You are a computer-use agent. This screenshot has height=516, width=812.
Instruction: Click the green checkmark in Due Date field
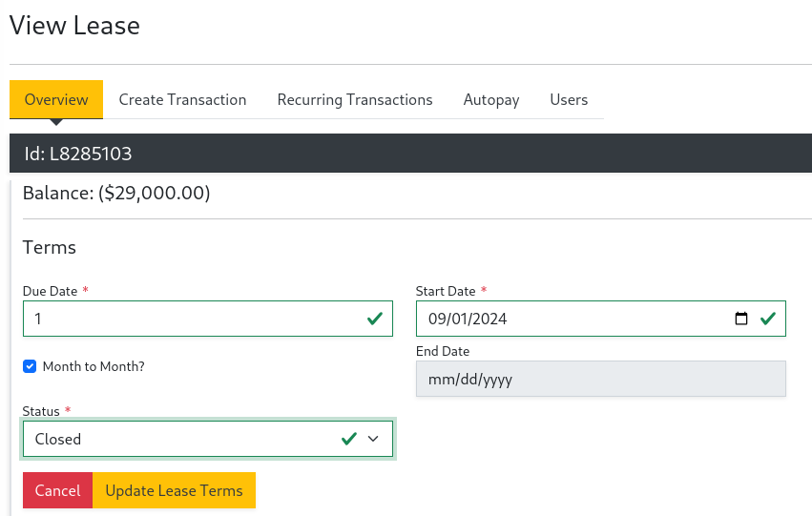click(x=375, y=319)
